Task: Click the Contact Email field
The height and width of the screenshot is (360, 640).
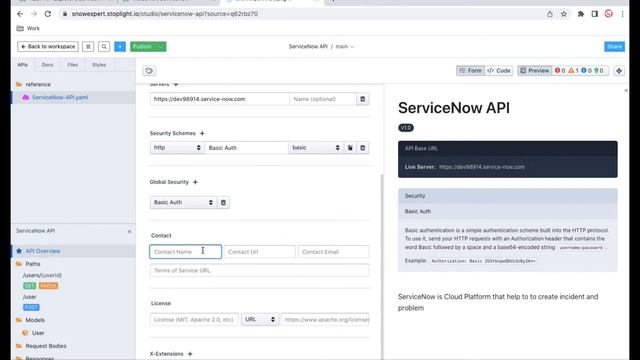Action: coord(333,252)
